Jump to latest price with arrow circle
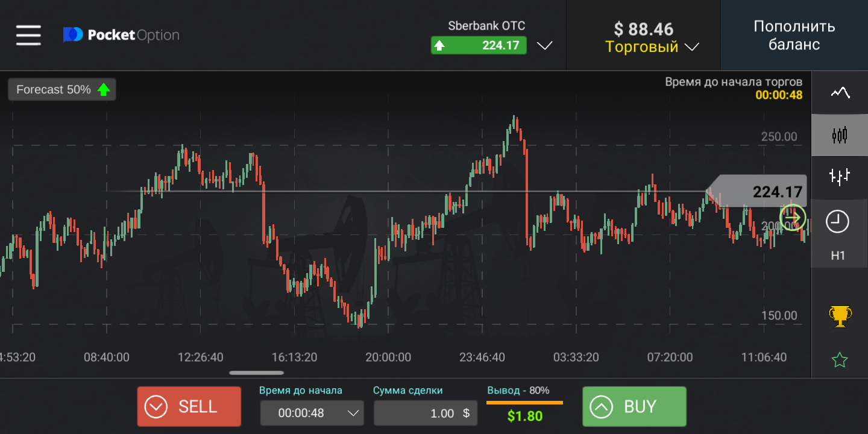This screenshot has height=434, width=868. (x=793, y=218)
